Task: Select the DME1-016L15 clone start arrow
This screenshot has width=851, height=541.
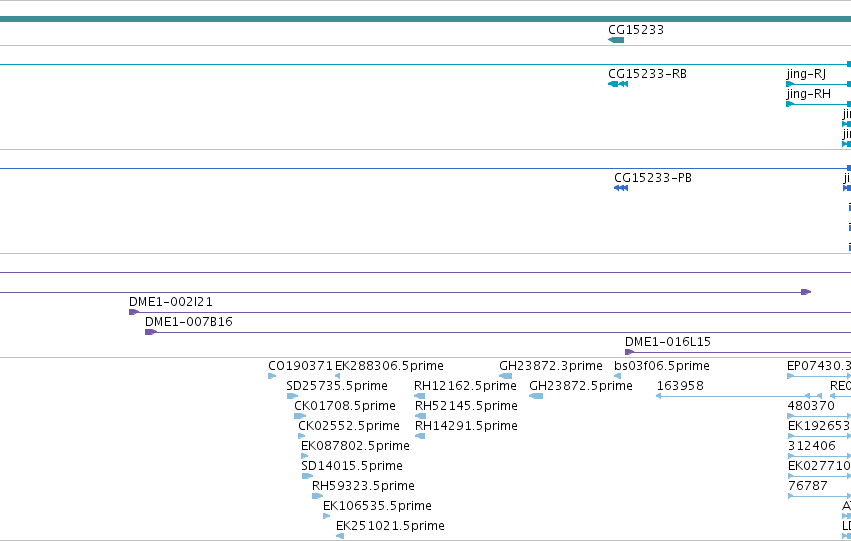Action: (630, 352)
